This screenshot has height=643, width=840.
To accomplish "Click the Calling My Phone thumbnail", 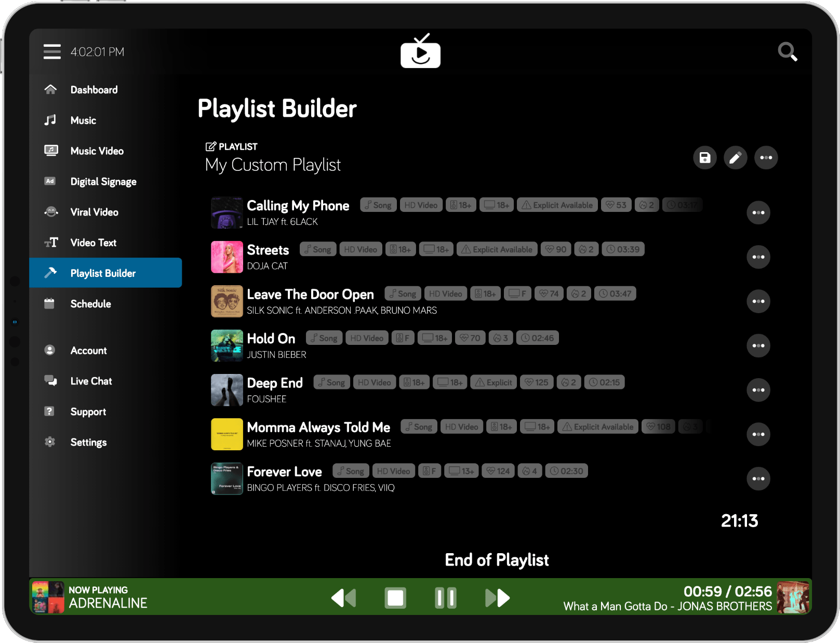I will pos(227,213).
